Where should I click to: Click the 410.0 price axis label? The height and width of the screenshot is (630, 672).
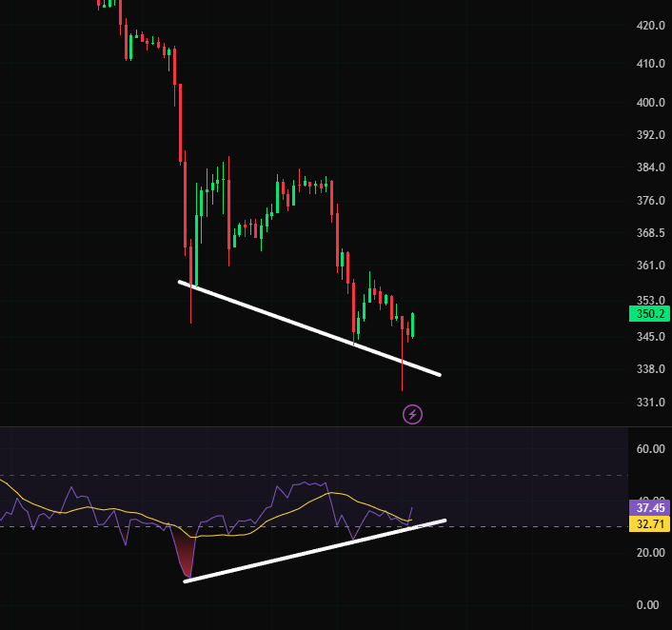(650, 64)
